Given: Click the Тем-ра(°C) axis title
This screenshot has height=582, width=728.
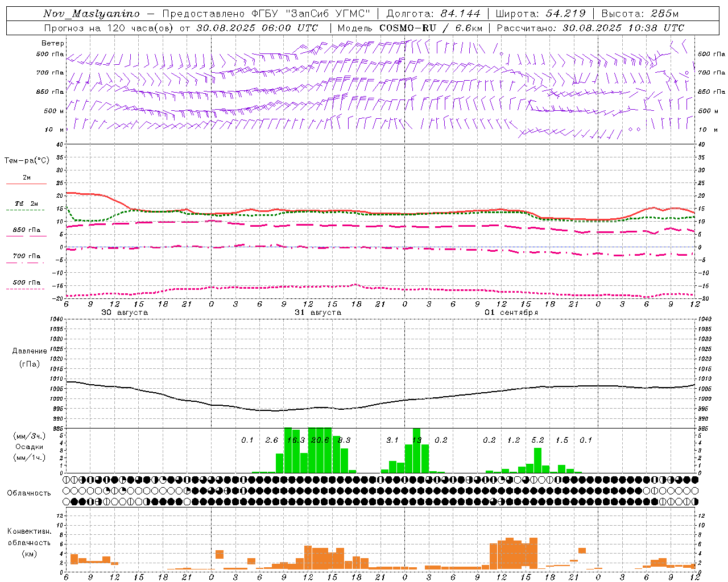Looking at the screenshot, I should click(27, 161).
